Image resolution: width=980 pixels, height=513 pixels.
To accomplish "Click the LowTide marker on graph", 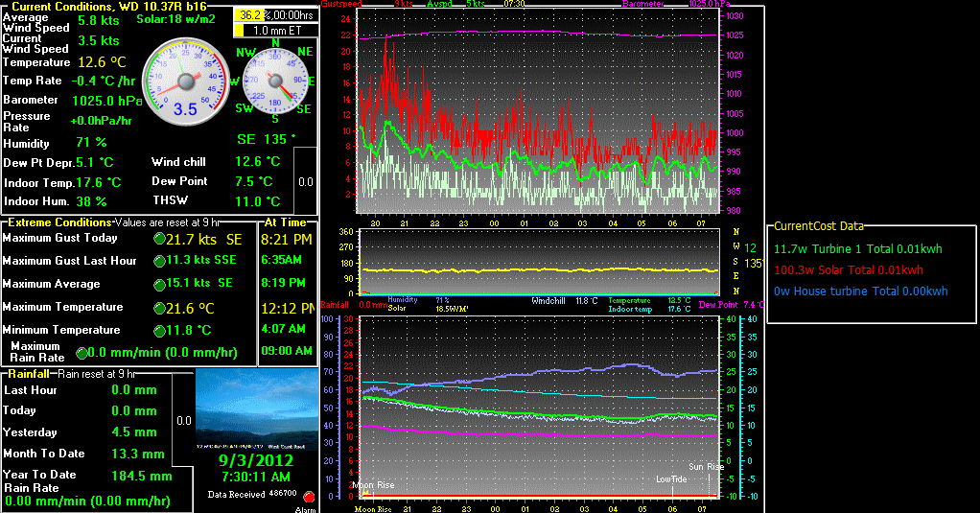I will (x=670, y=478).
